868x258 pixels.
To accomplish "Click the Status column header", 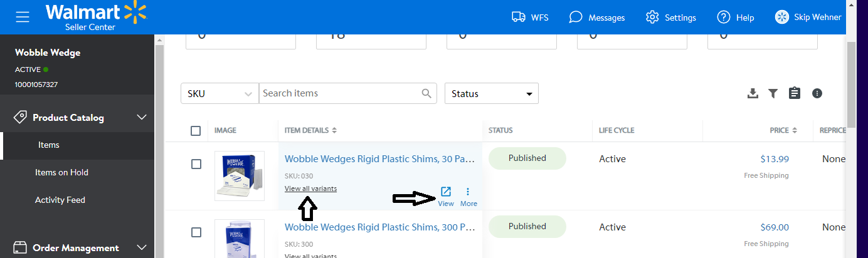I will (500, 130).
